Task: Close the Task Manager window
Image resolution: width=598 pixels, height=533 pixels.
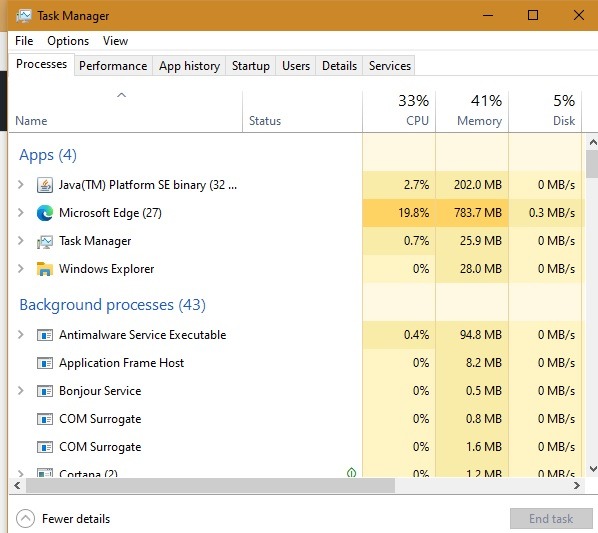Action: coord(579,15)
